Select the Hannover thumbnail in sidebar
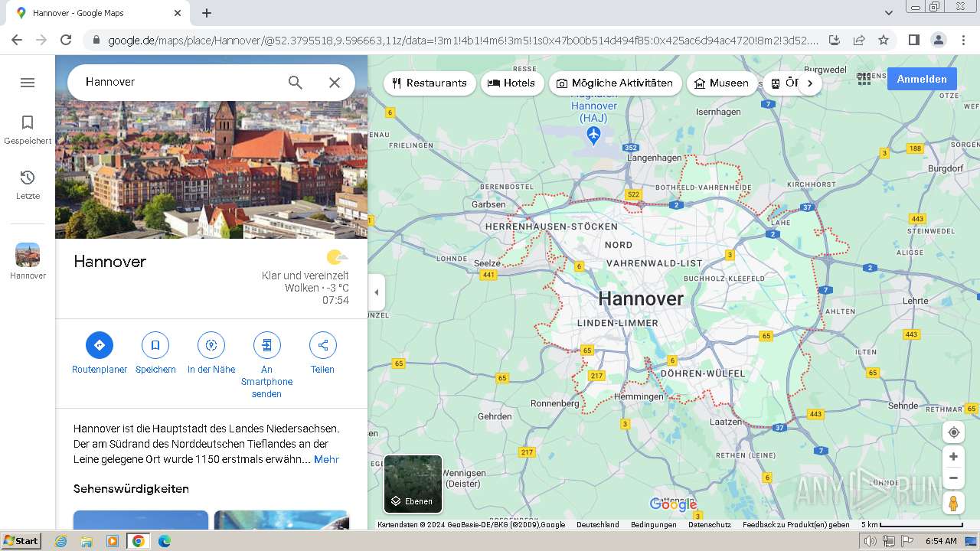The height and width of the screenshot is (551, 980). pyautogui.click(x=28, y=262)
